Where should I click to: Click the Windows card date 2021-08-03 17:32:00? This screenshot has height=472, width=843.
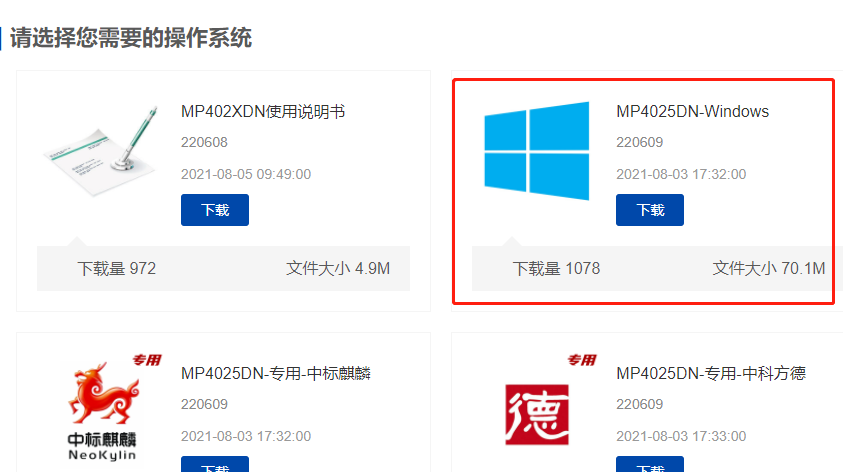[681, 174]
